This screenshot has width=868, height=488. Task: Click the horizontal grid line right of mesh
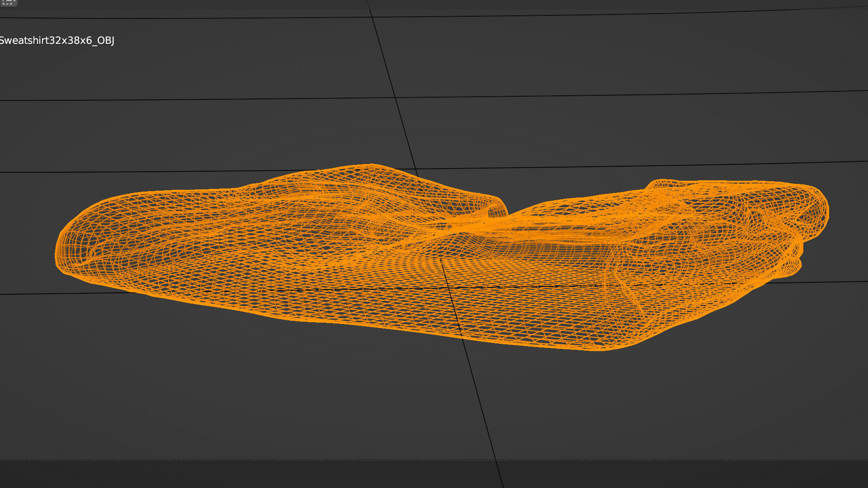pyautogui.click(x=836, y=282)
